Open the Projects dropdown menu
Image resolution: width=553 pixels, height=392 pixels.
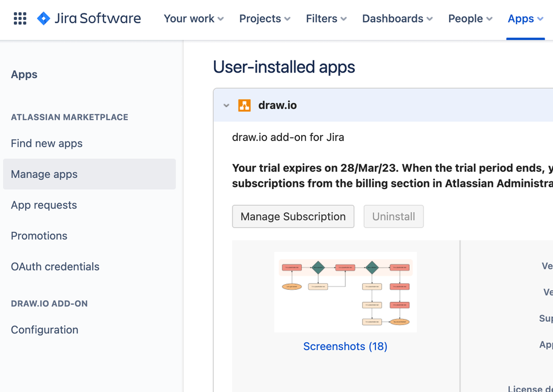pyautogui.click(x=265, y=18)
